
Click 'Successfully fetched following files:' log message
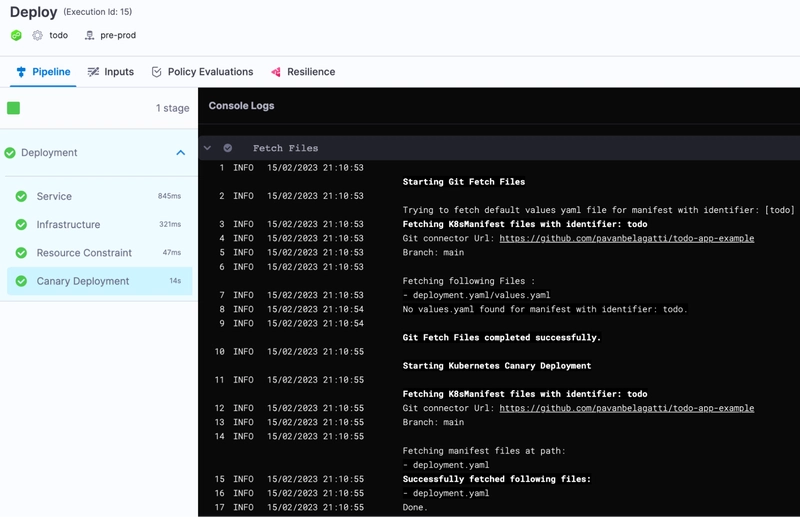[496, 479]
